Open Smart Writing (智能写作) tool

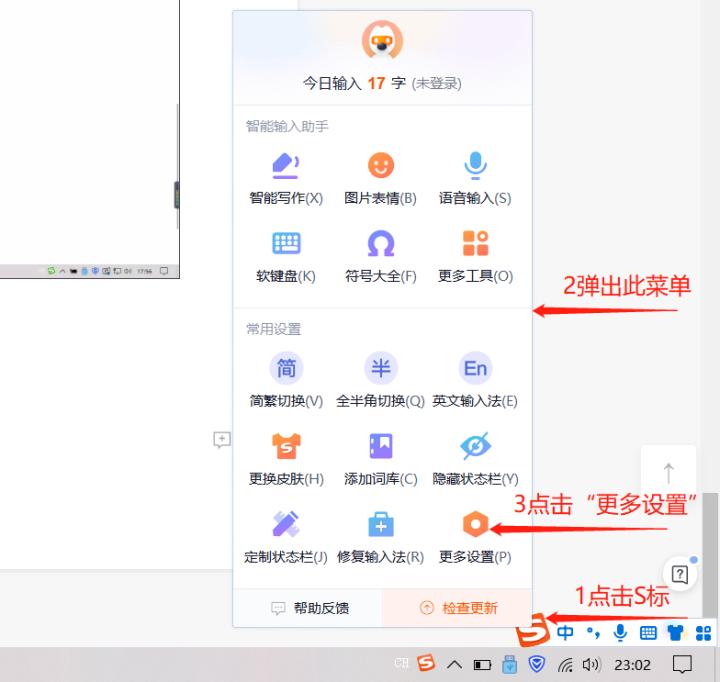286,178
